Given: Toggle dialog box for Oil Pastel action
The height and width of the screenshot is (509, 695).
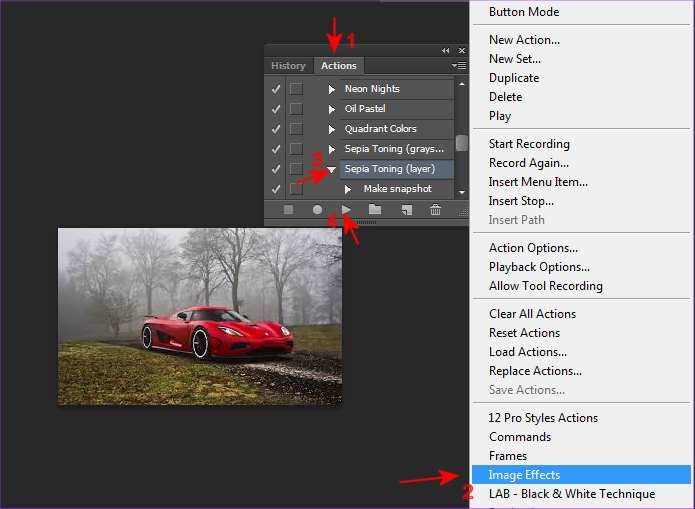Looking at the screenshot, I should (296, 109).
